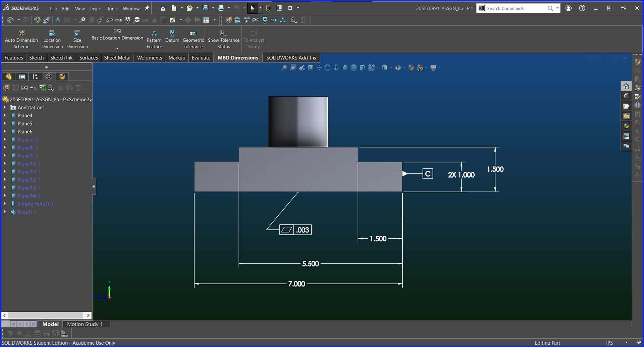
Task: Switch to the Sheet Metal tab
Action: click(x=117, y=58)
